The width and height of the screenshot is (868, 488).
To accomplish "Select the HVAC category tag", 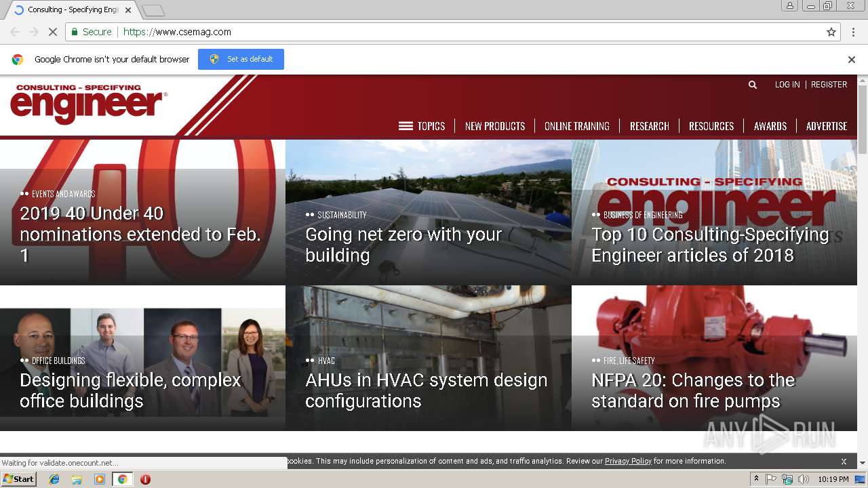I will coord(326,361).
